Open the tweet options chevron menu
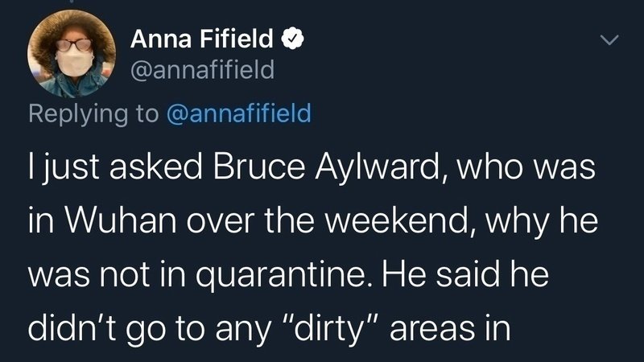 pos(611,39)
